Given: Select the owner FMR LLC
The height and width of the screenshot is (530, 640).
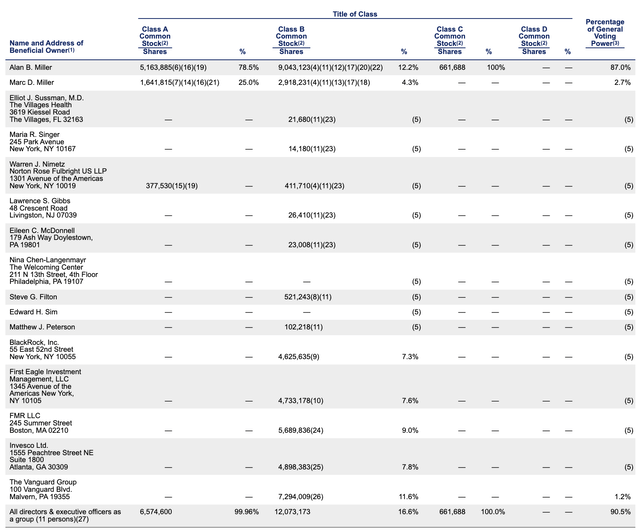Looking at the screenshot, I should click(x=24, y=416).
